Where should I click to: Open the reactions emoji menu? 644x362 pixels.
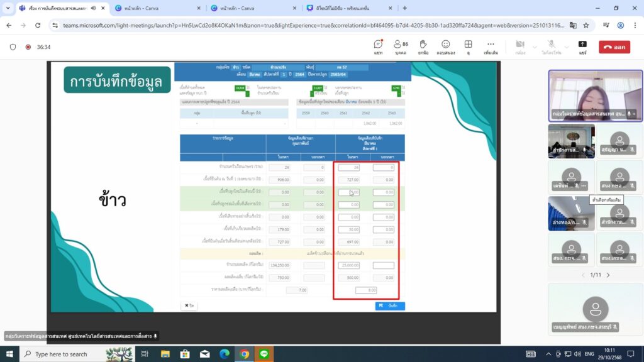coord(445,47)
